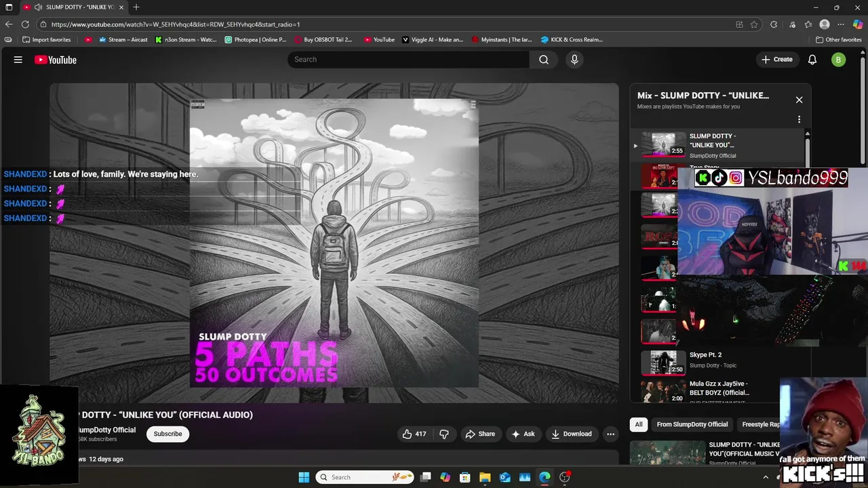Dislike the Unlike You video
The height and width of the screenshot is (488, 868).
(x=444, y=434)
